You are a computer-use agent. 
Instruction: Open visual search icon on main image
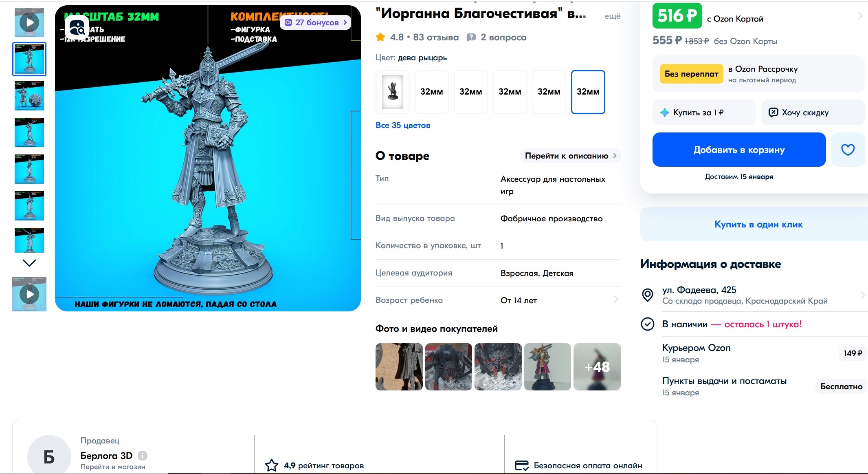pyautogui.click(x=77, y=27)
